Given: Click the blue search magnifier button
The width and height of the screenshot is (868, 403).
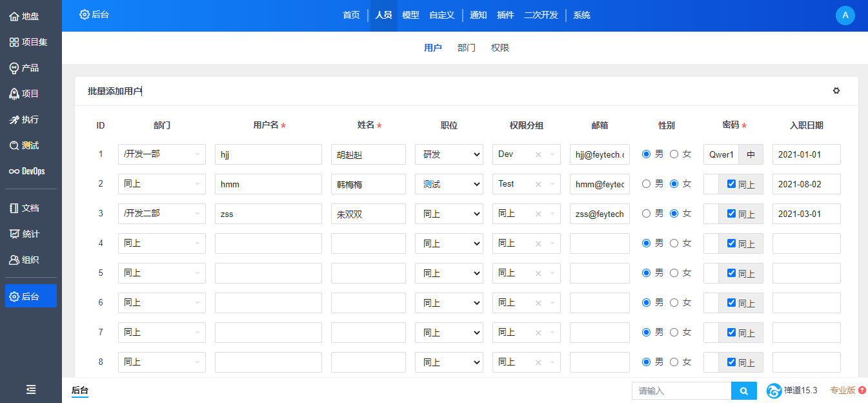Looking at the screenshot, I should [744, 391].
